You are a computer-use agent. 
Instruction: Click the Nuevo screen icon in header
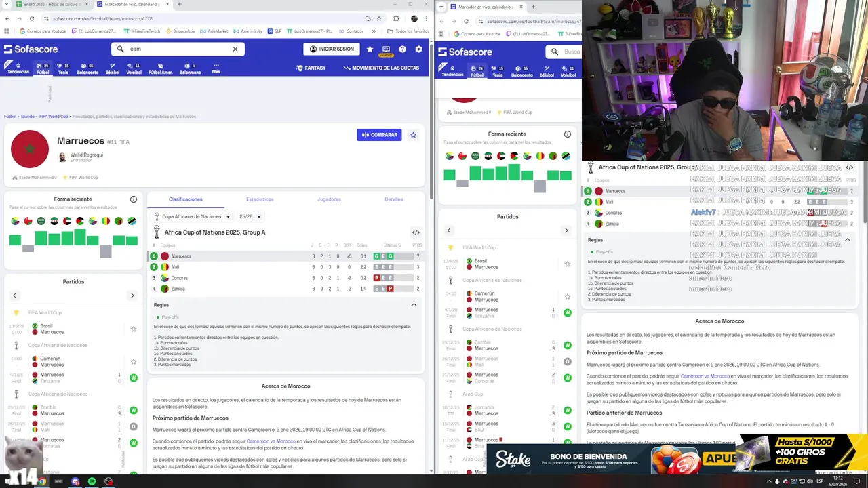pos(386,50)
